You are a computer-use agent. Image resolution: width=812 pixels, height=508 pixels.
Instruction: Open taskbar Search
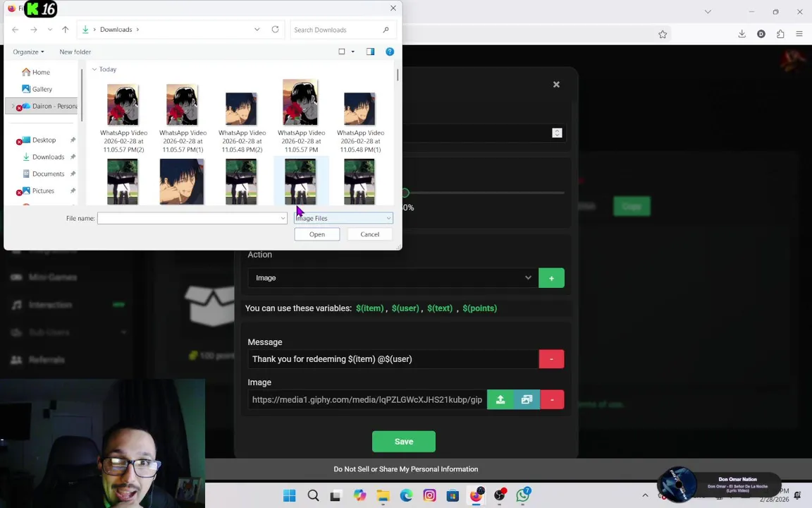pyautogui.click(x=313, y=495)
